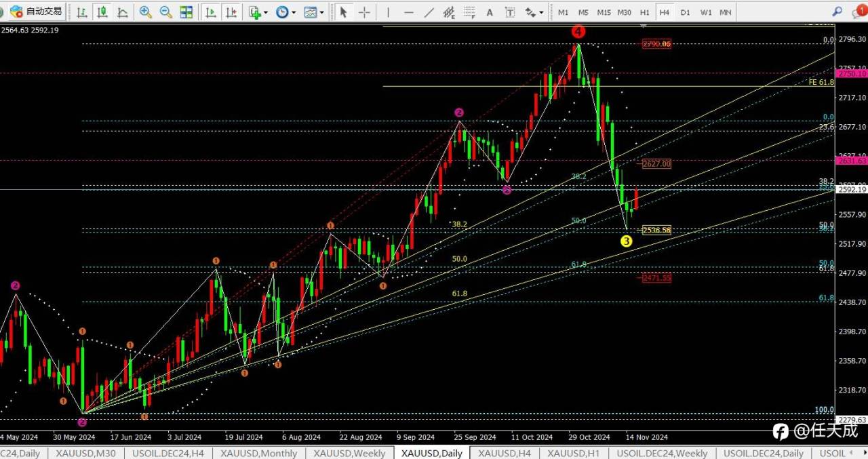Switch to the XAUUSD,Weekly chart tab
The width and height of the screenshot is (868, 459).
click(x=349, y=453)
